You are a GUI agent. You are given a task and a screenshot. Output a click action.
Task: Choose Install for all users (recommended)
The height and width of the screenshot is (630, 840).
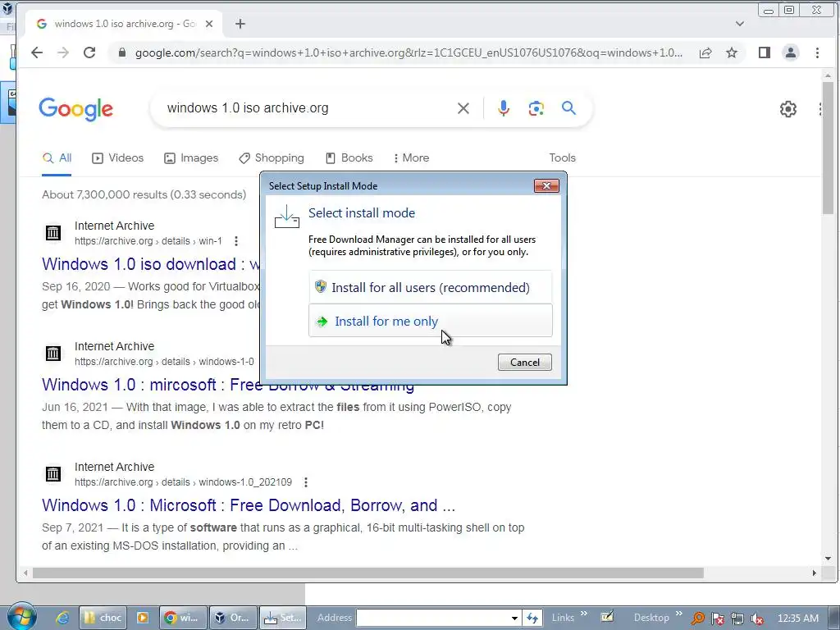coord(430,287)
